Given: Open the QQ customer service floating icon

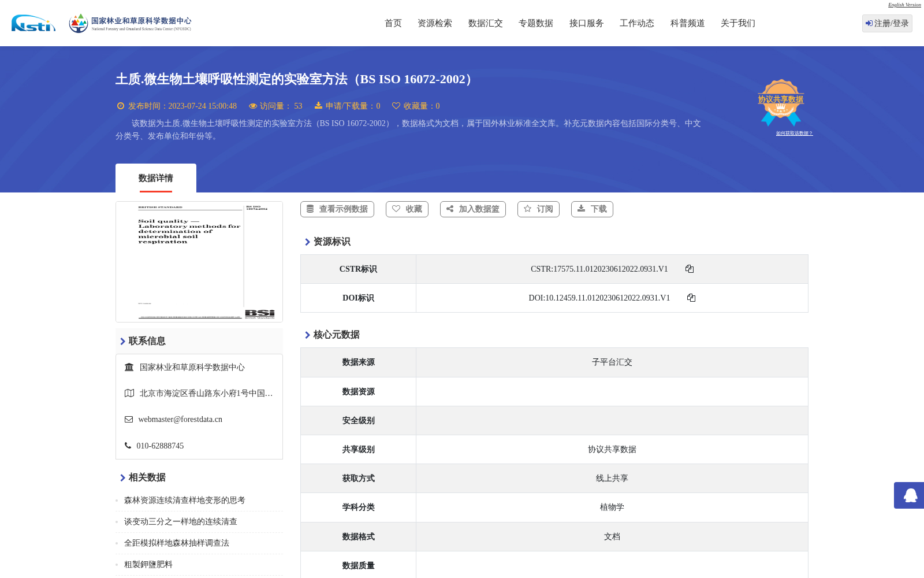Looking at the screenshot, I should 911,495.
